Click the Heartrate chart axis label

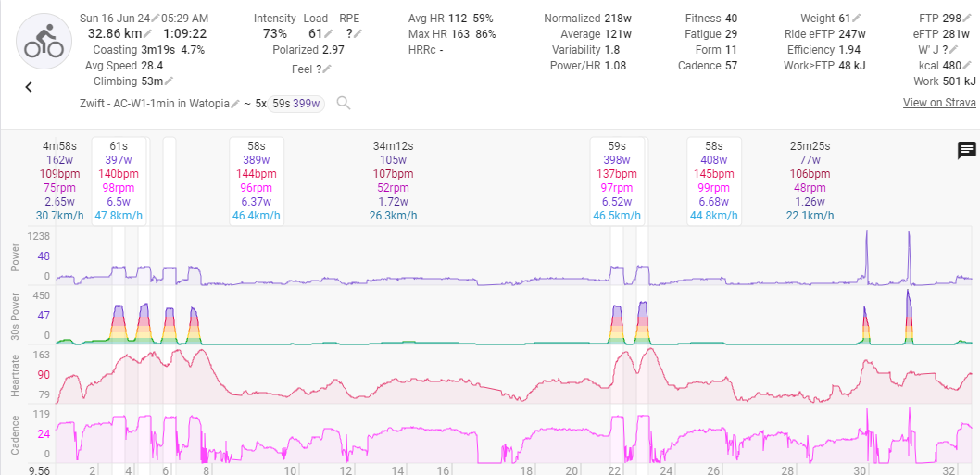pyautogui.click(x=16, y=375)
